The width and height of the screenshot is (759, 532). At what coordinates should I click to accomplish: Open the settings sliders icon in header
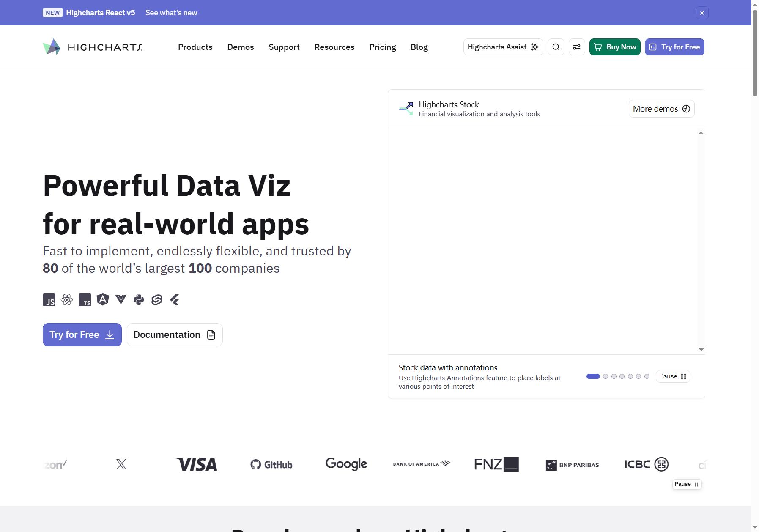point(576,47)
